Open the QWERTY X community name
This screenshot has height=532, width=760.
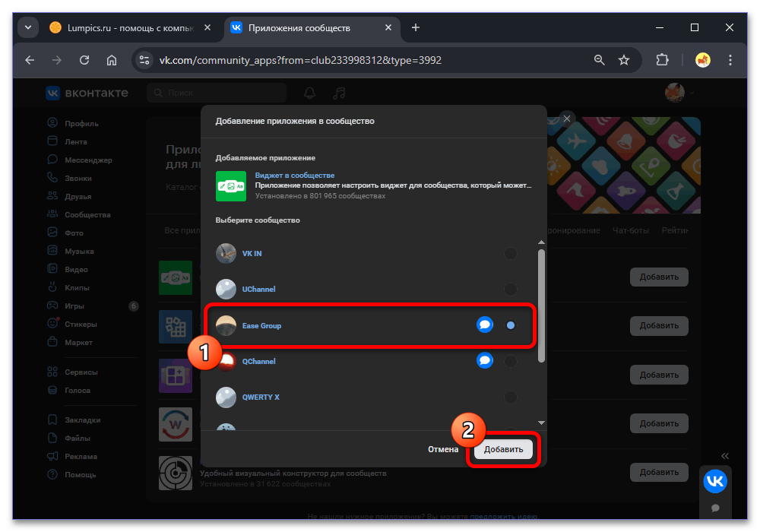pos(261,397)
